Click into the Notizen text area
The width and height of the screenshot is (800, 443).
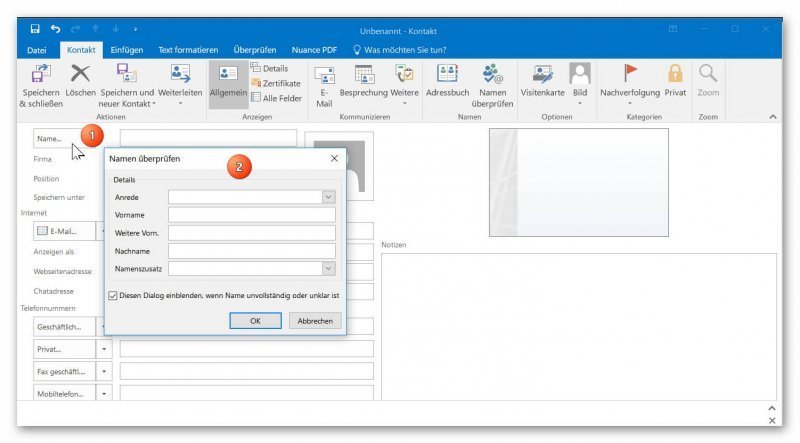pyautogui.click(x=579, y=327)
